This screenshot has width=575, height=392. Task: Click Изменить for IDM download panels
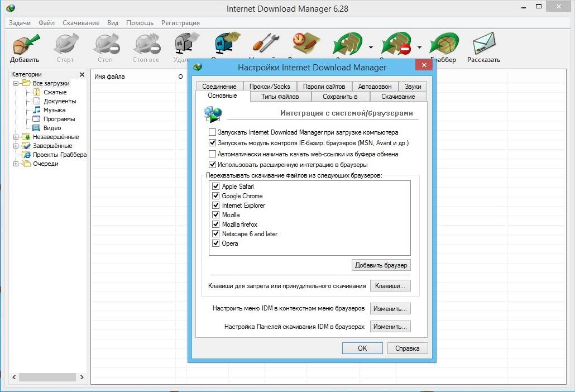pos(390,326)
